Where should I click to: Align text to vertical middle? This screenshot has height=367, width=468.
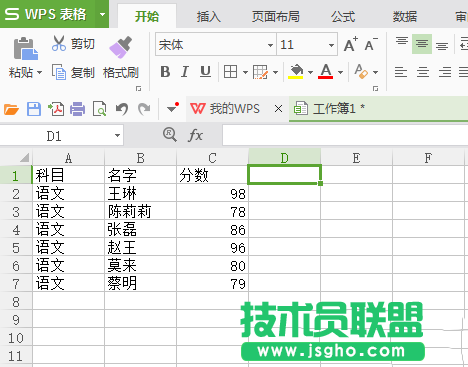422,44
